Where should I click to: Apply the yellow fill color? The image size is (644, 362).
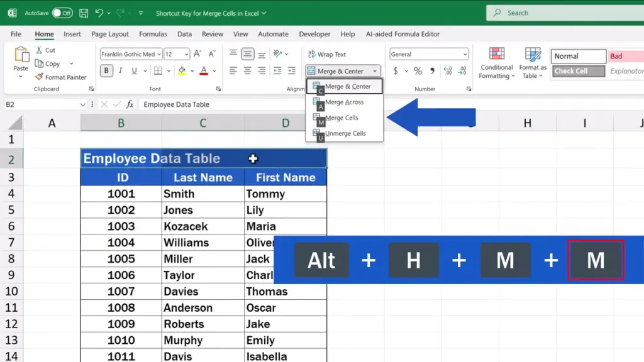(x=182, y=71)
